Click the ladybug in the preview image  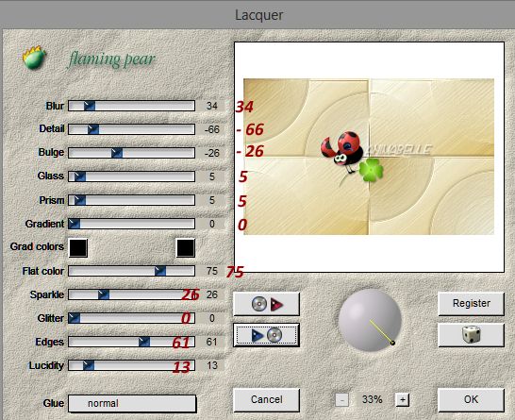tap(342, 152)
